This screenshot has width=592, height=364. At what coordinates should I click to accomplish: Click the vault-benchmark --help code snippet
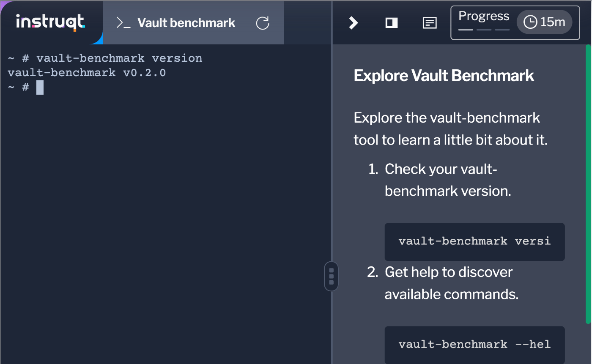(474, 344)
